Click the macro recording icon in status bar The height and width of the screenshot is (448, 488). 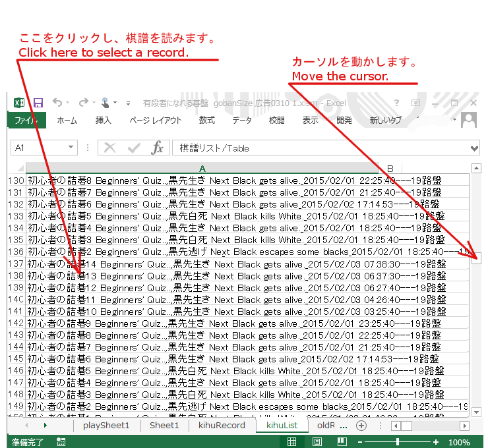click(x=61, y=443)
